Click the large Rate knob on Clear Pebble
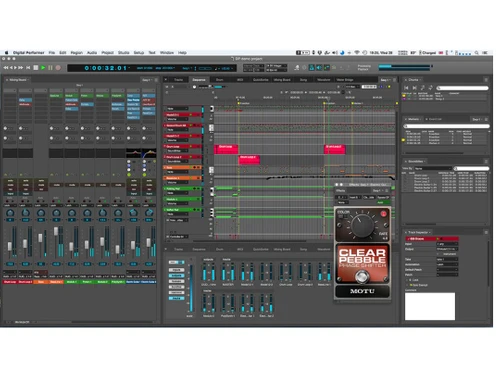 tap(362, 225)
